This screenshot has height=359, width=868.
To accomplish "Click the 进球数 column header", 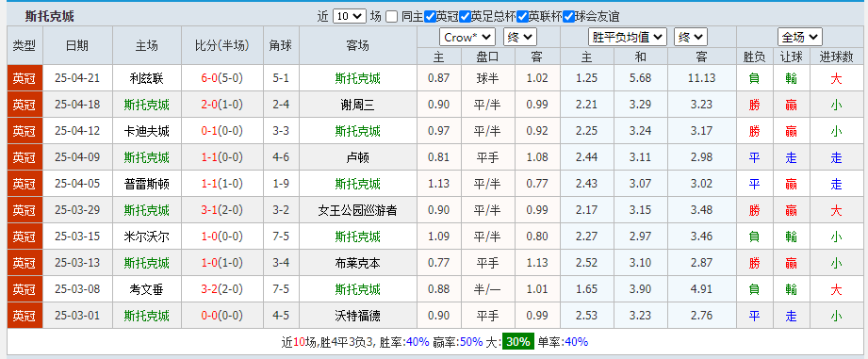I will point(837,57).
